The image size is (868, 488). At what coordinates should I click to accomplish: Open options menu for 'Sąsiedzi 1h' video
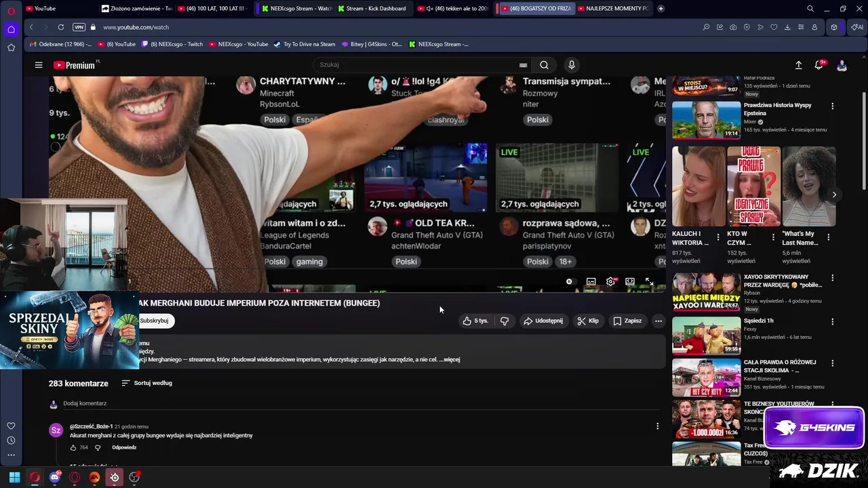click(x=832, y=321)
